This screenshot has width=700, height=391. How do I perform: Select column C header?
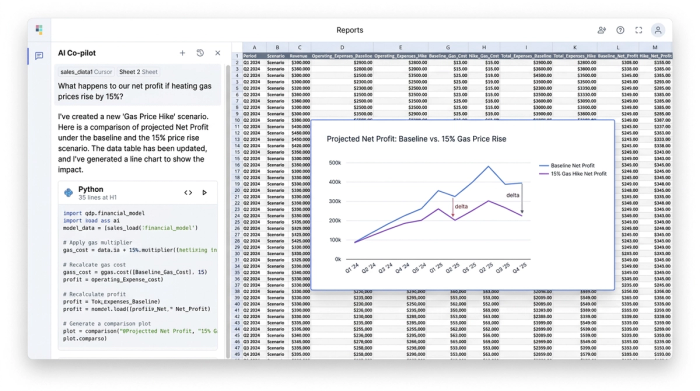click(300, 47)
